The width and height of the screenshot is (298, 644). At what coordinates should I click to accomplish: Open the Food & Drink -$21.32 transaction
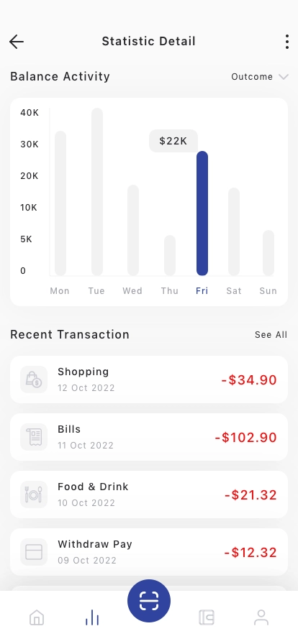point(149,494)
